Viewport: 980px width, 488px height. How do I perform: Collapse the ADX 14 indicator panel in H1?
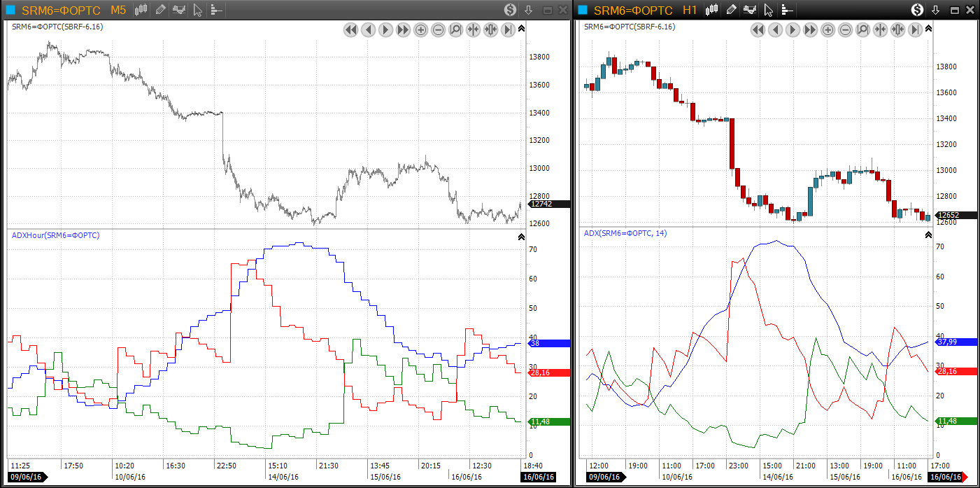point(928,235)
